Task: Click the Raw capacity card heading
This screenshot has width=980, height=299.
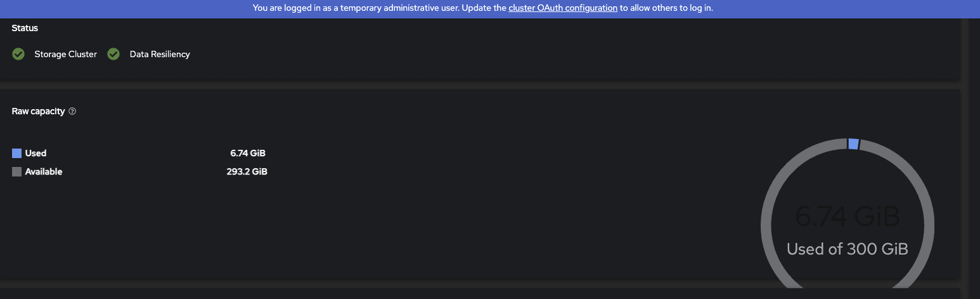Action: click(x=38, y=111)
